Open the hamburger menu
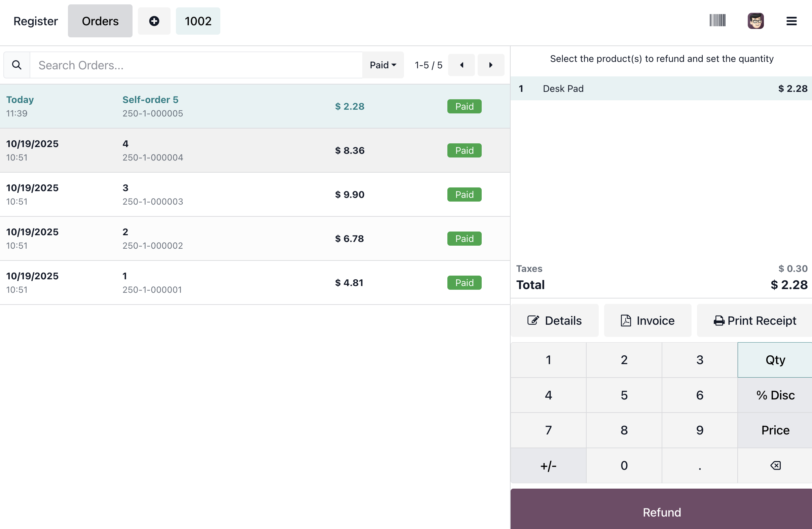 (791, 21)
